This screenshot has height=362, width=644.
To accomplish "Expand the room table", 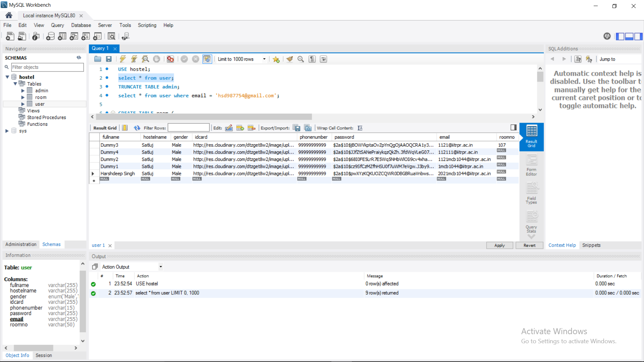I will [x=23, y=97].
